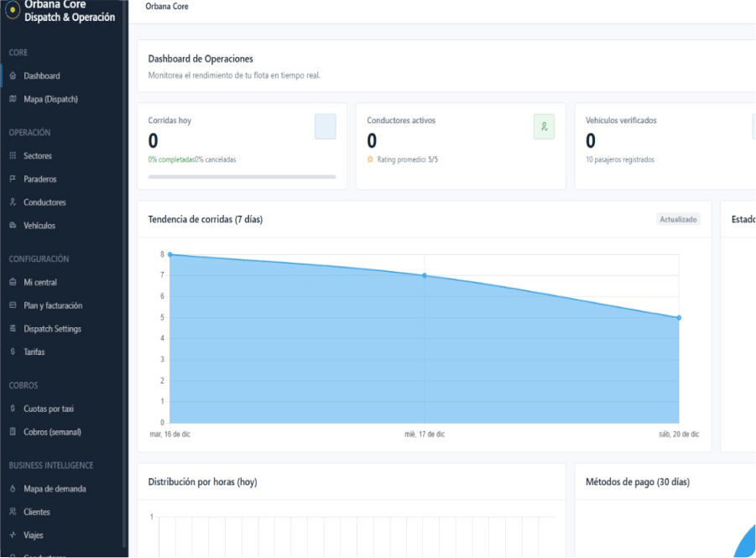This screenshot has width=756, height=558.
Task: Click the Dashboard home icon in sidebar
Action: pyautogui.click(x=13, y=76)
